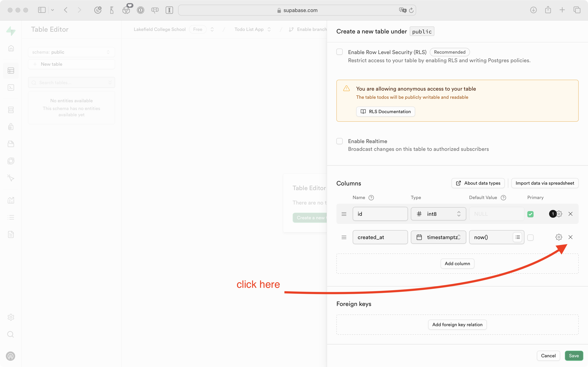The image size is (588, 367).
Task: Remove the created_at column with X icon
Action: pos(570,237)
